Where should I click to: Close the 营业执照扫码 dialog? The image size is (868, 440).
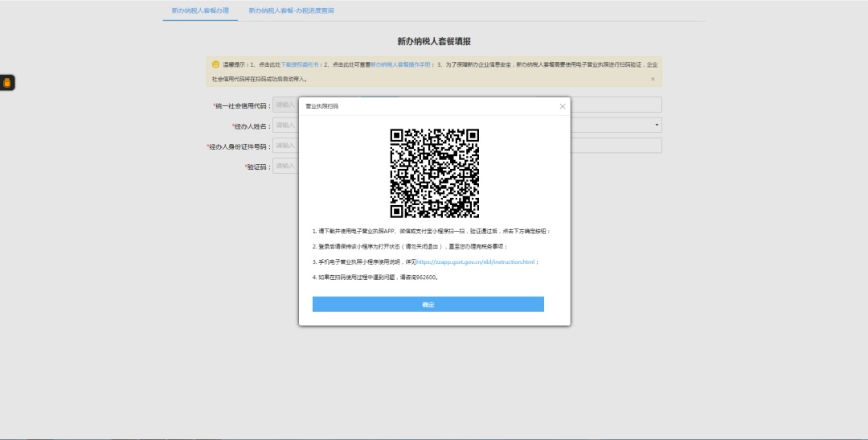[x=563, y=106]
